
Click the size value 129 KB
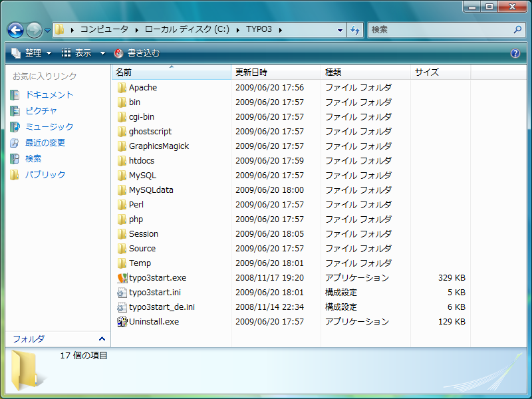(452, 322)
